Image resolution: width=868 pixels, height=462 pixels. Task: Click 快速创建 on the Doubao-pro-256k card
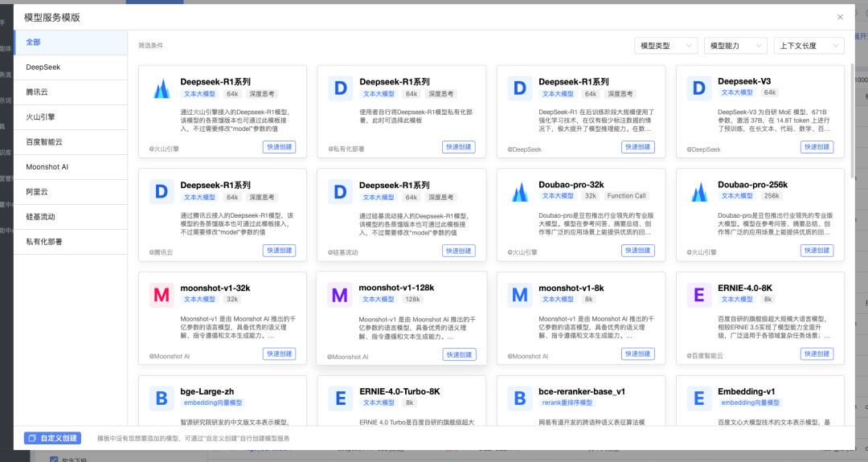pyautogui.click(x=817, y=251)
